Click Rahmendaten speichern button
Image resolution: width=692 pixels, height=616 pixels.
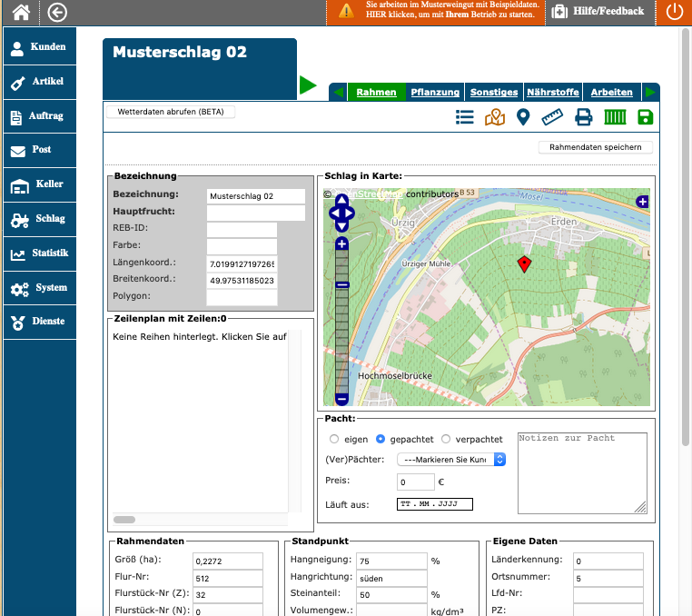pyautogui.click(x=595, y=147)
